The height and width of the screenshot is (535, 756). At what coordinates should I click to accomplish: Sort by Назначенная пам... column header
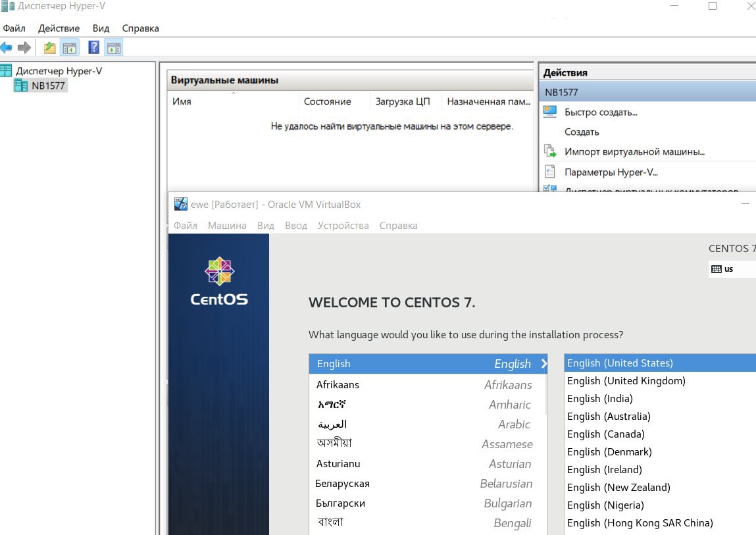488,101
